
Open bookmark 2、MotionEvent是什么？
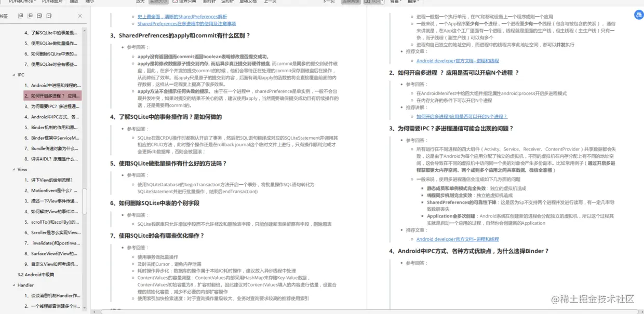click(x=52, y=190)
